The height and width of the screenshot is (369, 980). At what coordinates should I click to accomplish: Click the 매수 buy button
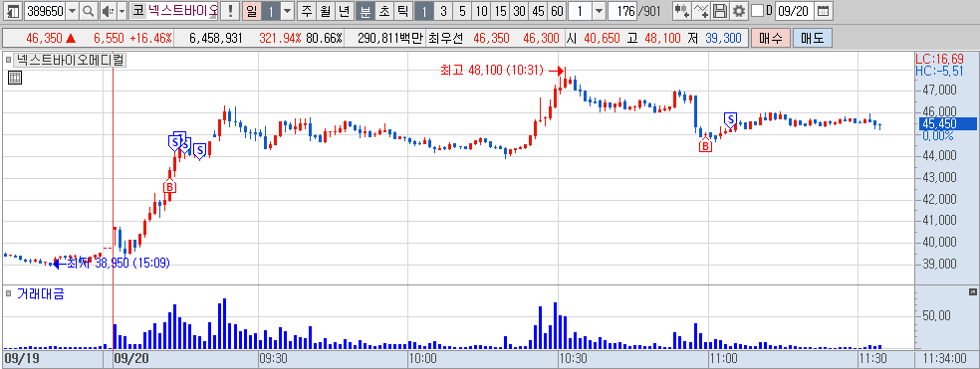[771, 38]
